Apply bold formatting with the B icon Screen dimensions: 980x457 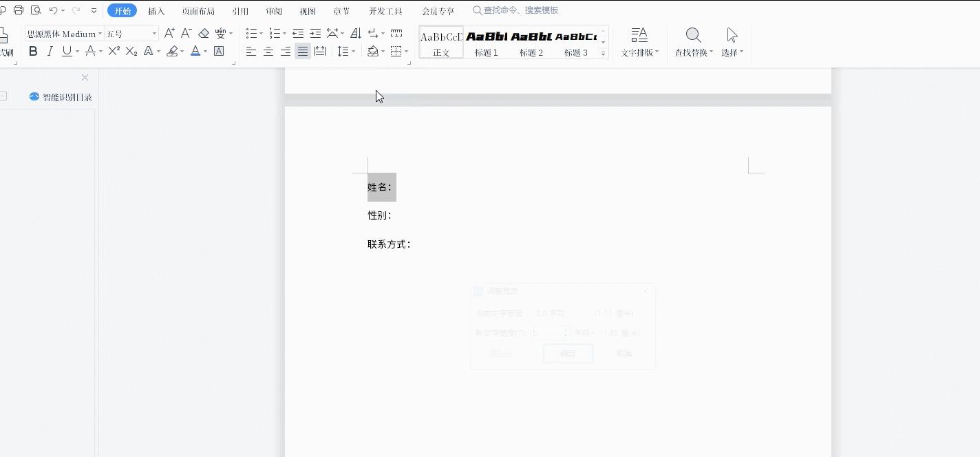pyautogui.click(x=33, y=50)
